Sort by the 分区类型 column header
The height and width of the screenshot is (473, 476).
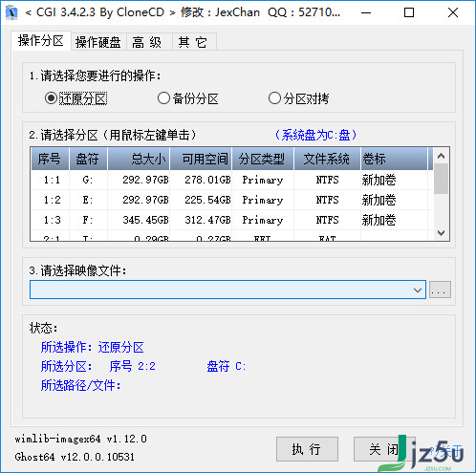tap(263, 159)
